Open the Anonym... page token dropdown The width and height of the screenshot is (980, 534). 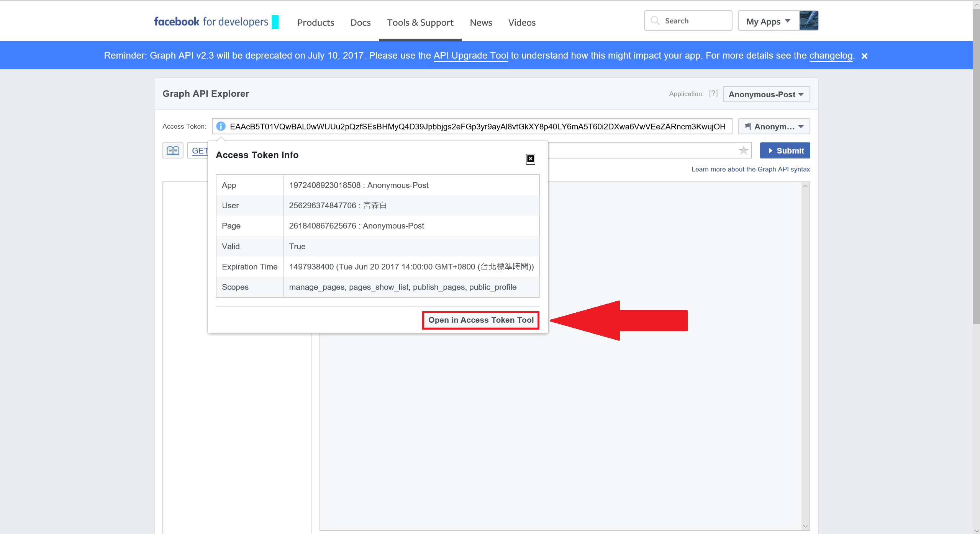tap(774, 126)
